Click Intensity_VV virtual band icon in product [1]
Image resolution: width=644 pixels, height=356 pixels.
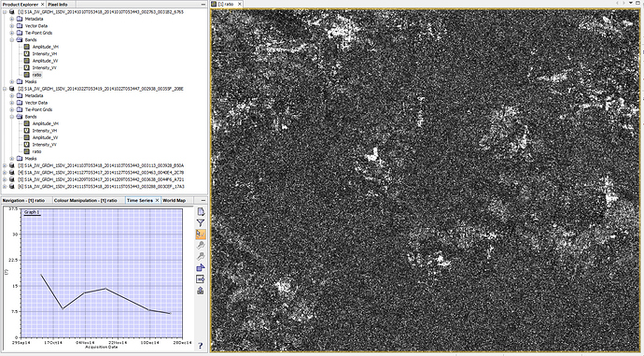click(x=27, y=68)
